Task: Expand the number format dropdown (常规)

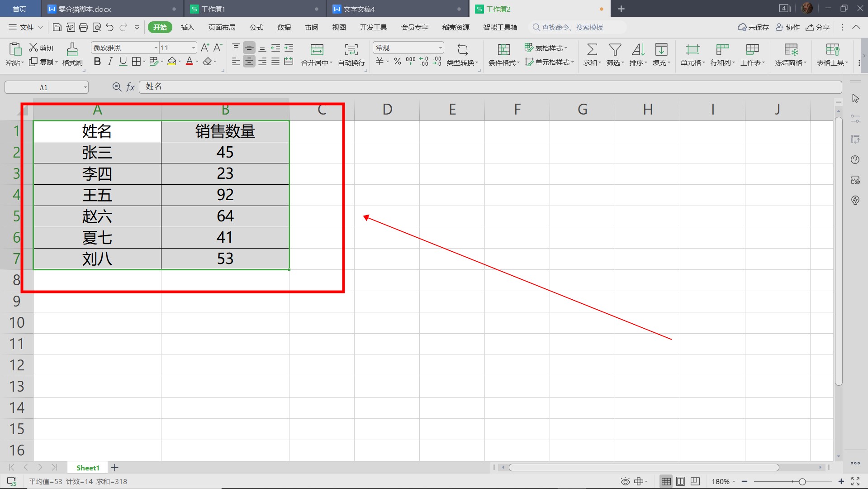Action: coord(440,48)
